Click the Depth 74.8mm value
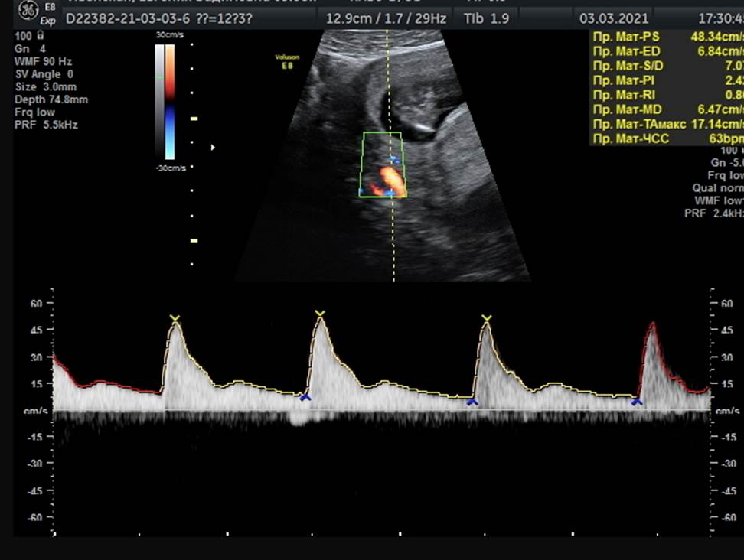Viewport: 744px width, 560px height. tap(51, 99)
